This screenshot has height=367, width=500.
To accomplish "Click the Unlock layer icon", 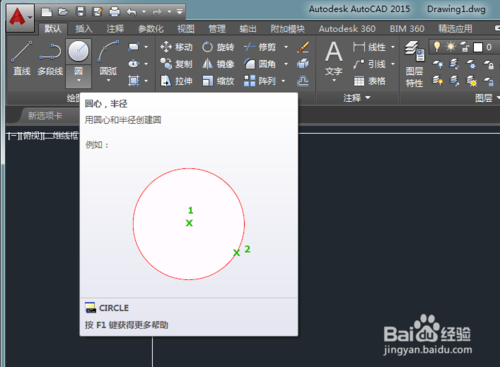I will click(x=488, y=81).
